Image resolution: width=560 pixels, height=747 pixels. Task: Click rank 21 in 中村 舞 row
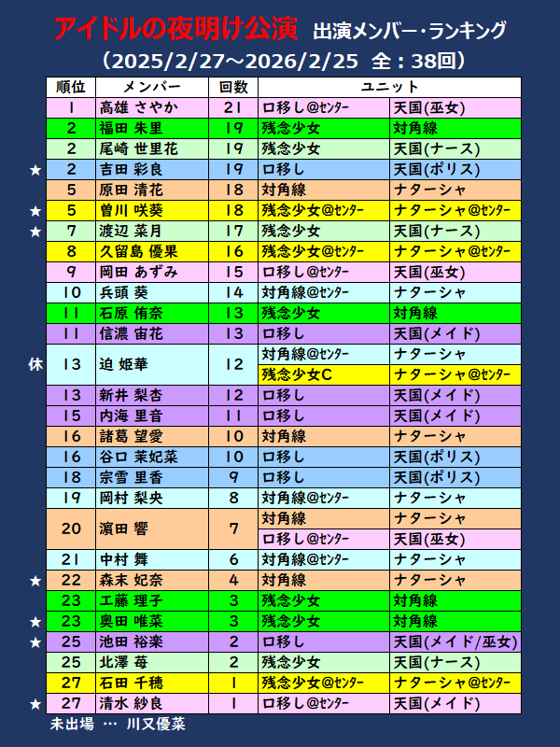(71, 559)
